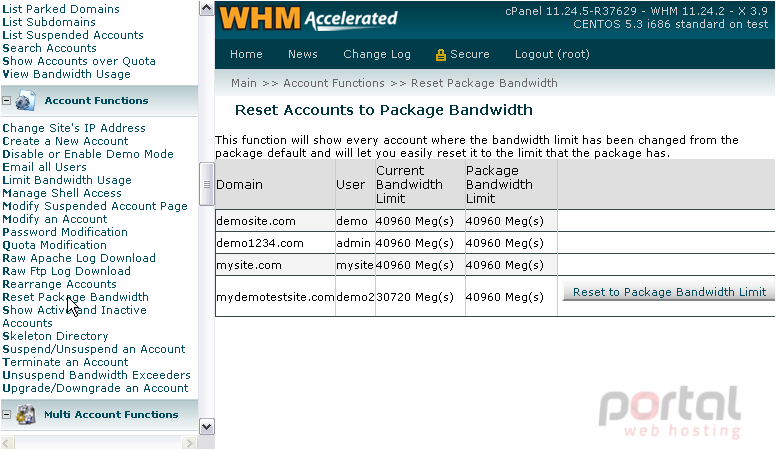This screenshot has width=776, height=450.
Task: Click the WHM Accelerated logo
Action: (x=308, y=18)
